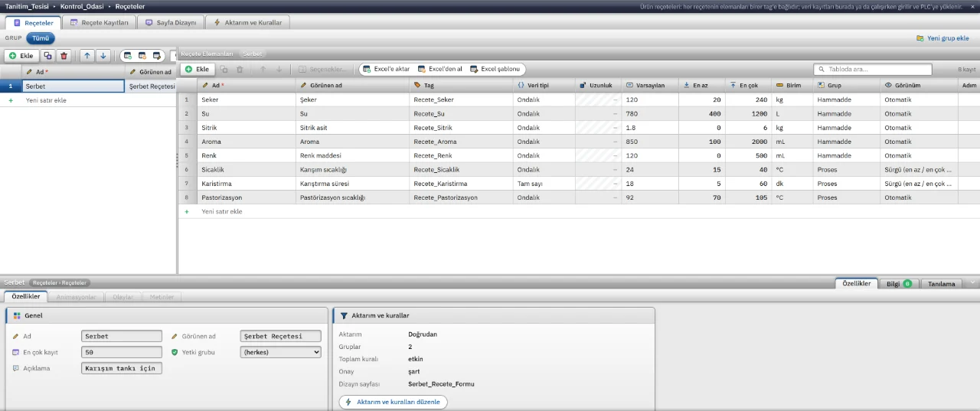The width and height of the screenshot is (980, 411).
Task: Select the right-side Özellikler tab
Action: [x=856, y=283]
